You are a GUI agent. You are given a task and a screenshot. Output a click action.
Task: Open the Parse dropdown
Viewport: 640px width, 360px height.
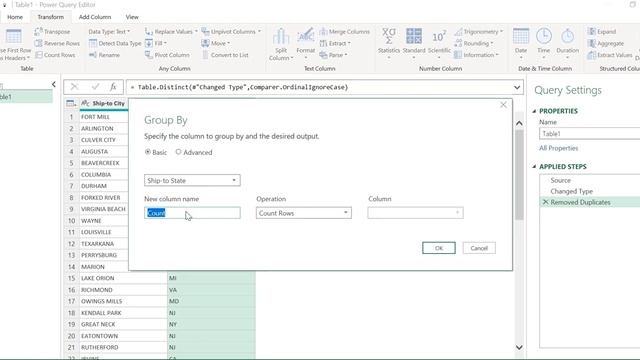click(333, 55)
